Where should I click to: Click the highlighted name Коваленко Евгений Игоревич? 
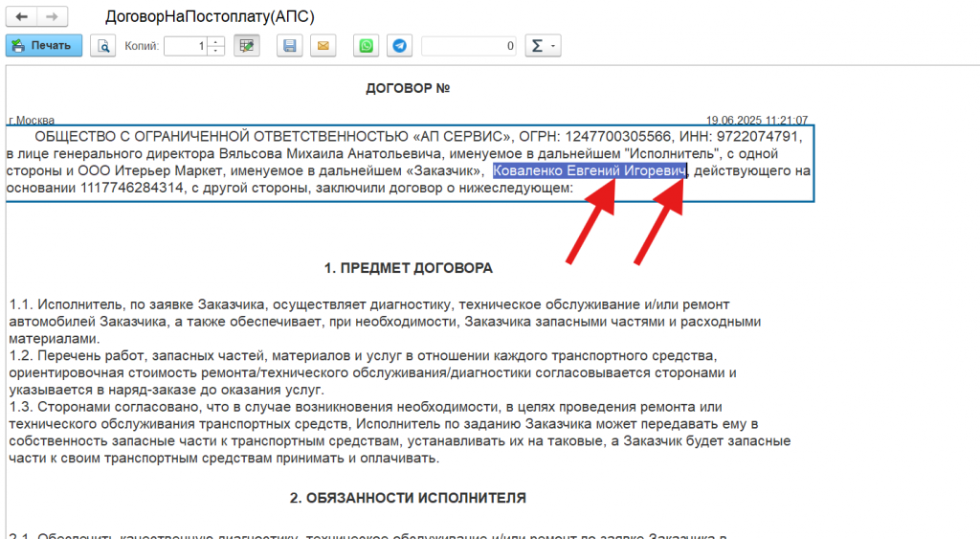(590, 170)
